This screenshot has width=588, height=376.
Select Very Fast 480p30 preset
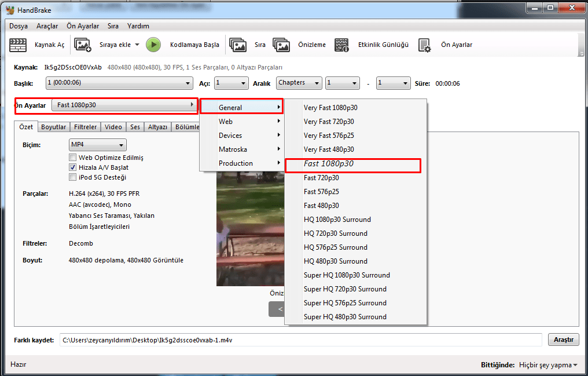[355, 149]
